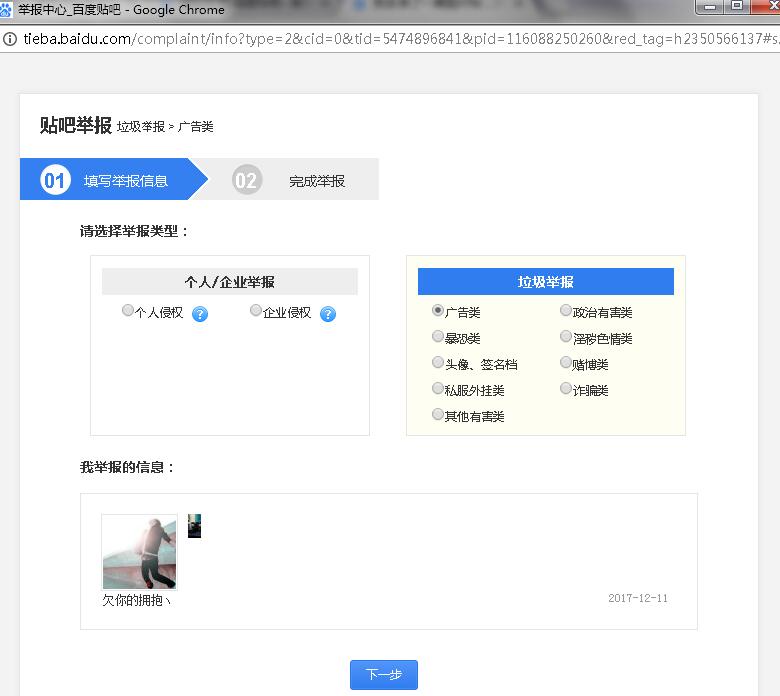Click the 下一步 button
The image size is (780, 696).
pos(384,675)
